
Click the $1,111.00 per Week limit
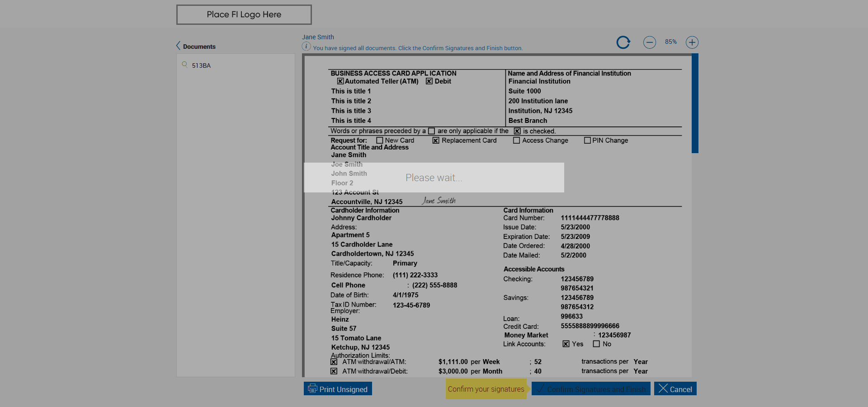coord(469,362)
